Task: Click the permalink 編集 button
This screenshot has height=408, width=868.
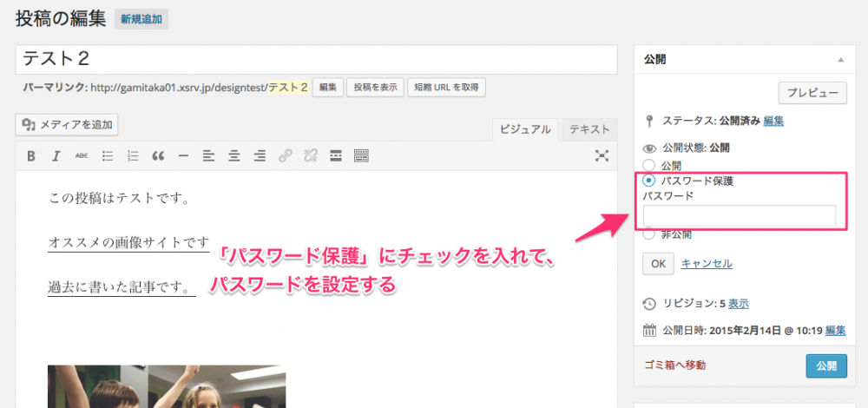Action: click(x=328, y=88)
